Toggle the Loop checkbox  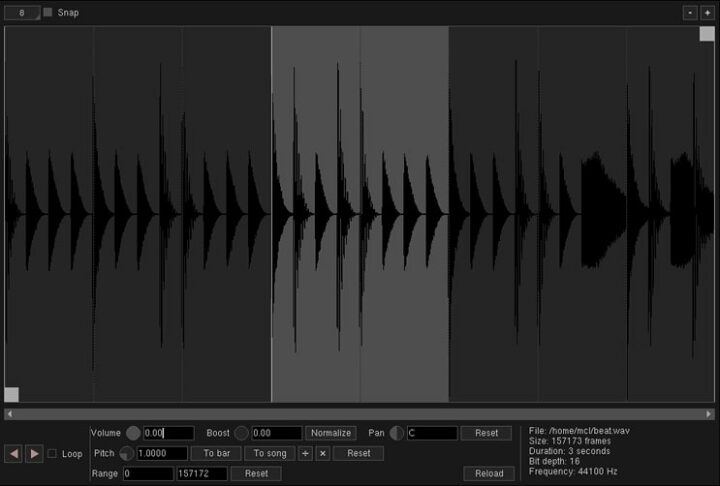coord(53,454)
